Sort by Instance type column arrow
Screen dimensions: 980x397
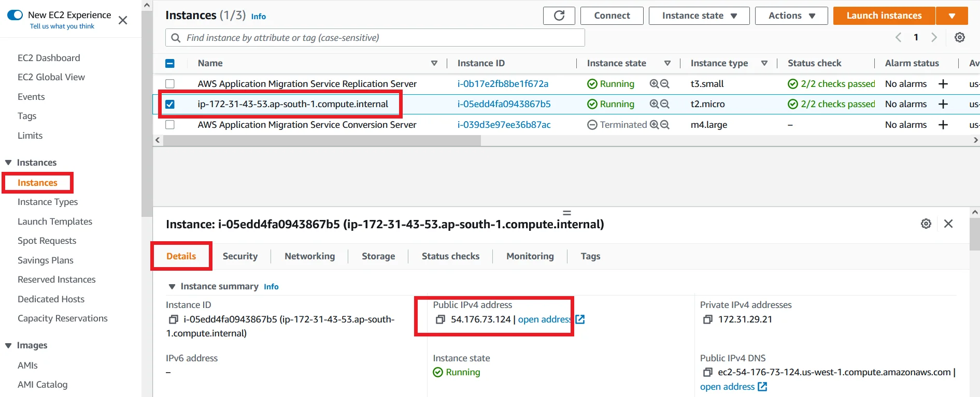(764, 63)
